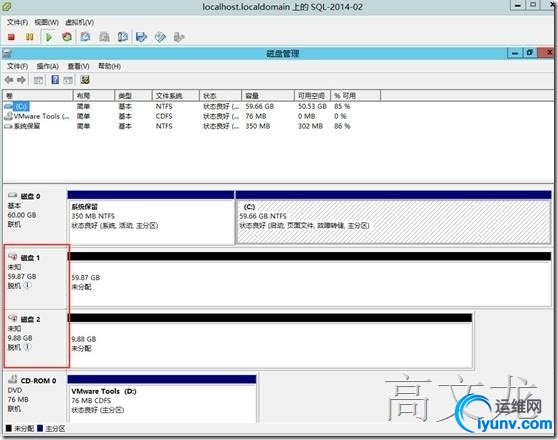Screen dimensions: 558x440
Task: Click the Back arrow in Disk Management toolbar
Action: pyautogui.click(x=9, y=80)
